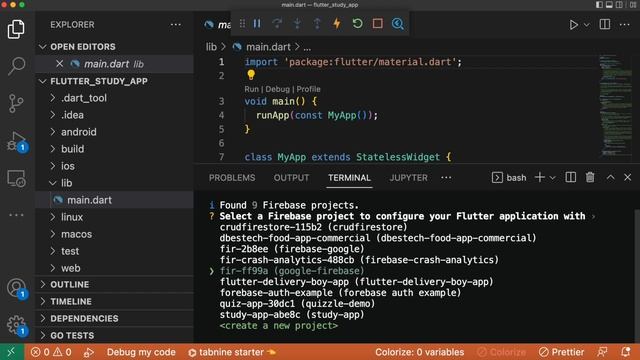Image resolution: width=640 pixels, height=360 pixels.
Task: Run the file with play button
Action: tap(573, 25)
